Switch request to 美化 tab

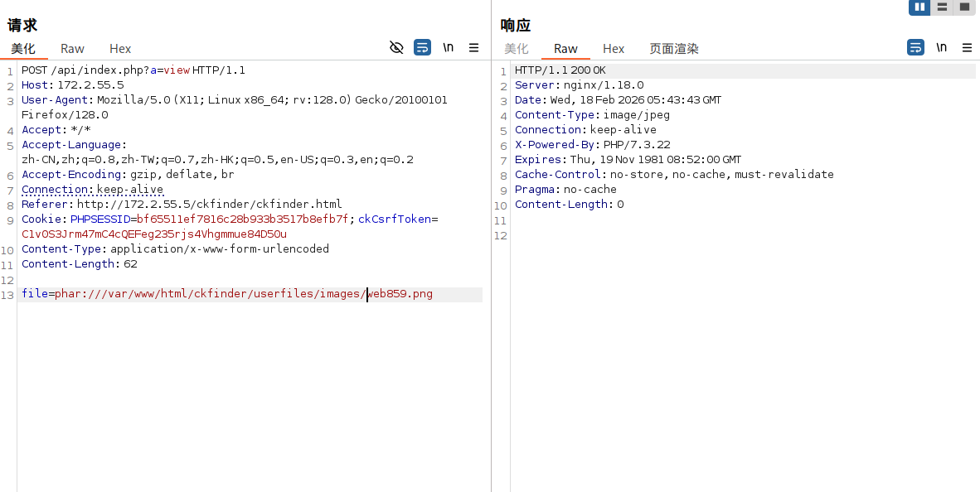pos(23,49)
